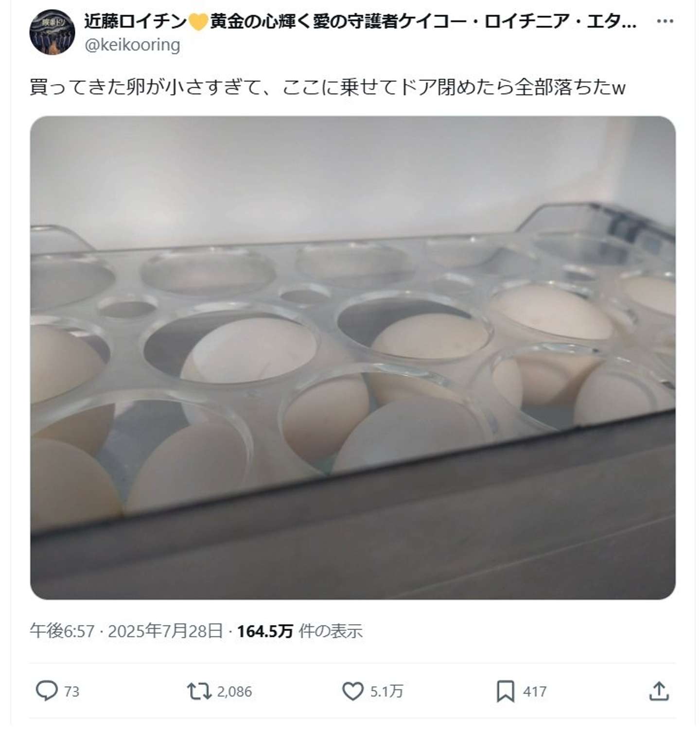Click the reply count 73

coord(71,691)
